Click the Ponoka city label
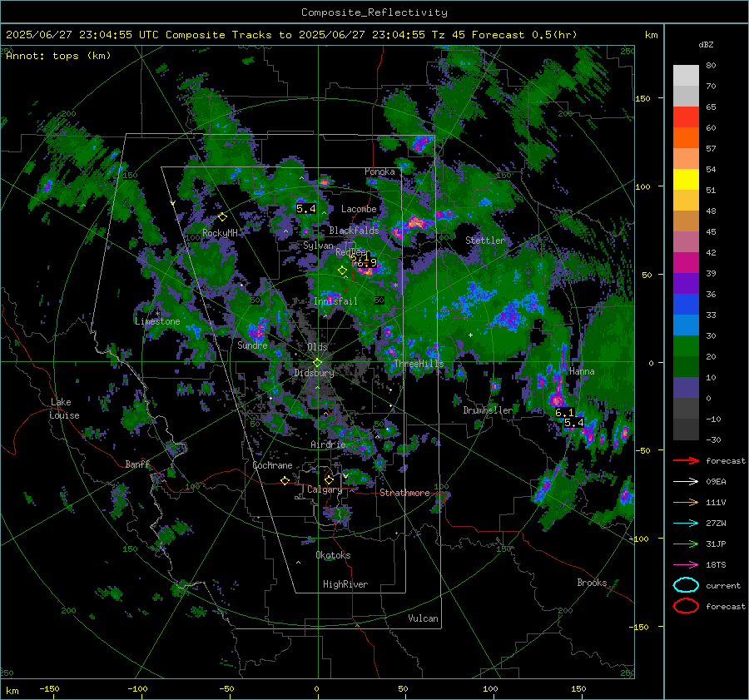 tap(379, 171)
